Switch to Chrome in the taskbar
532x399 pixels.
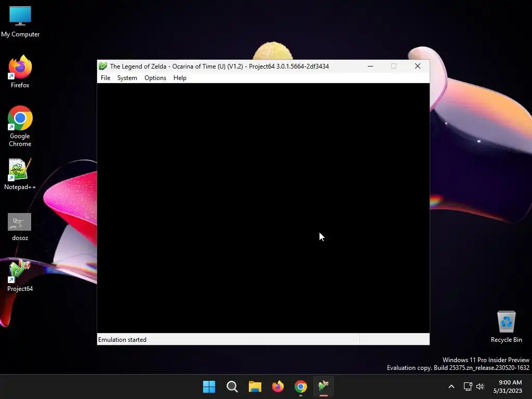point(301,387)
